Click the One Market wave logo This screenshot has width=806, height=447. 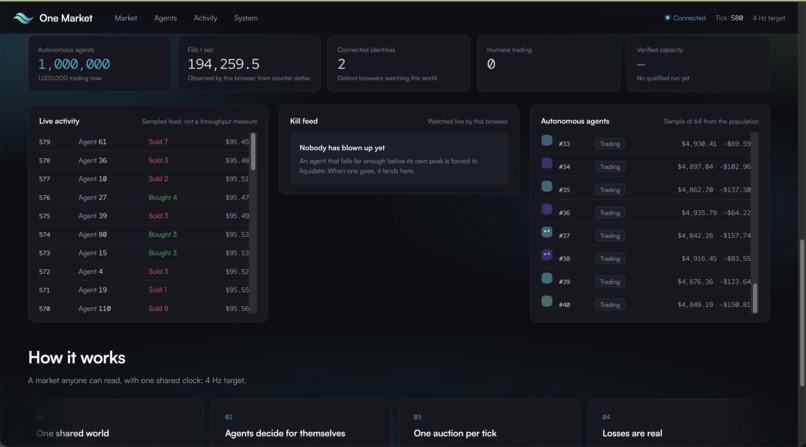click(x=23, y=18)
